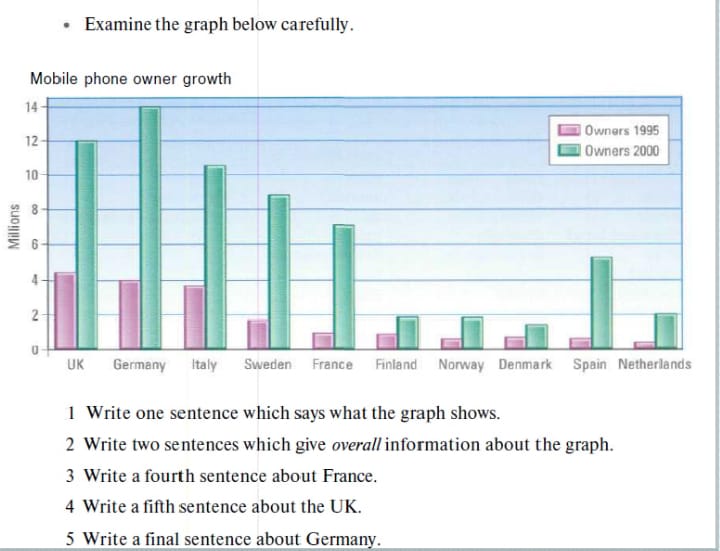Select the 'Norway' x-axis label
The width and height of the screenshot is (720, 551).
pos(460,364)
